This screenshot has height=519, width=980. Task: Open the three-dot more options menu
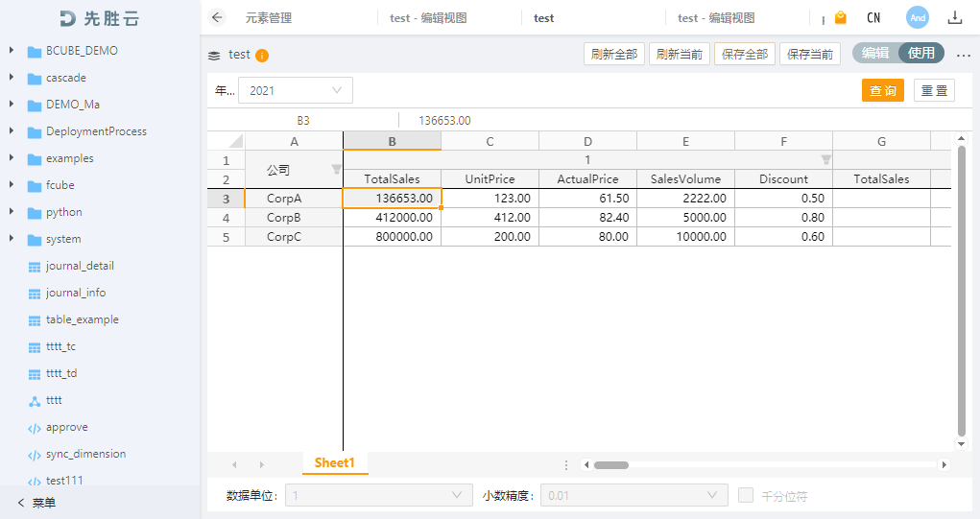(x=964, y=55)
